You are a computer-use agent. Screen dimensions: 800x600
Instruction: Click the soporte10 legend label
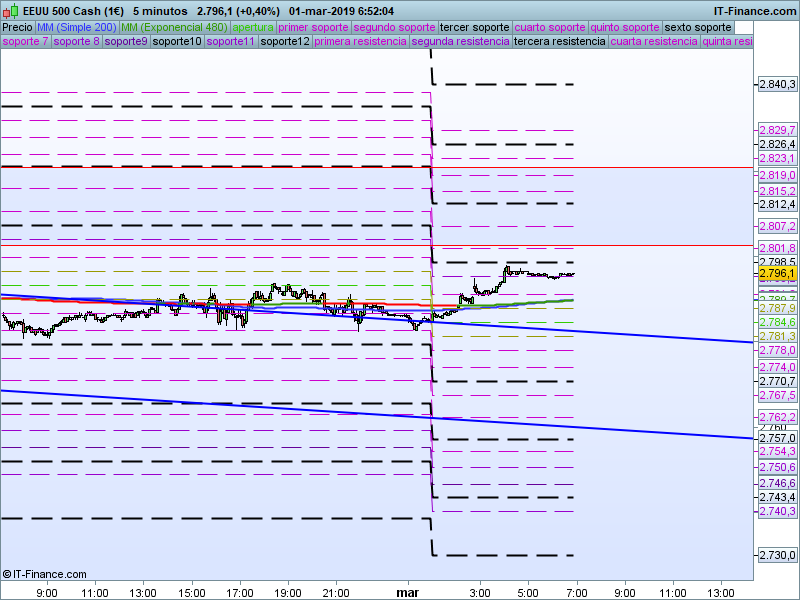[180, 42]
